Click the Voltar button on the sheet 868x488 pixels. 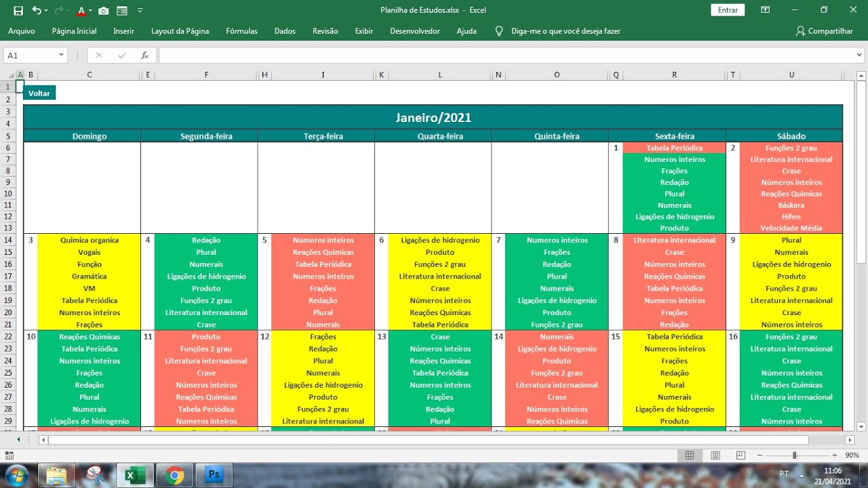(39, 93)
